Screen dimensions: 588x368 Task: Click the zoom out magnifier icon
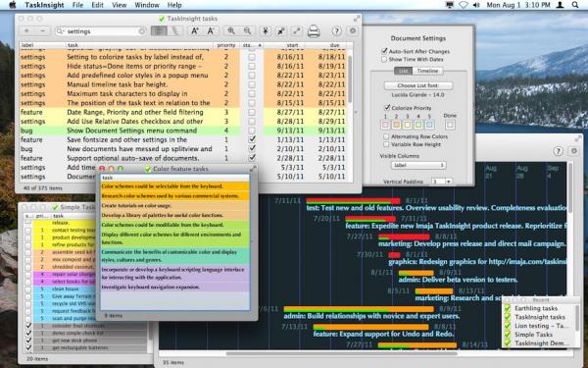tap(248, 31)
